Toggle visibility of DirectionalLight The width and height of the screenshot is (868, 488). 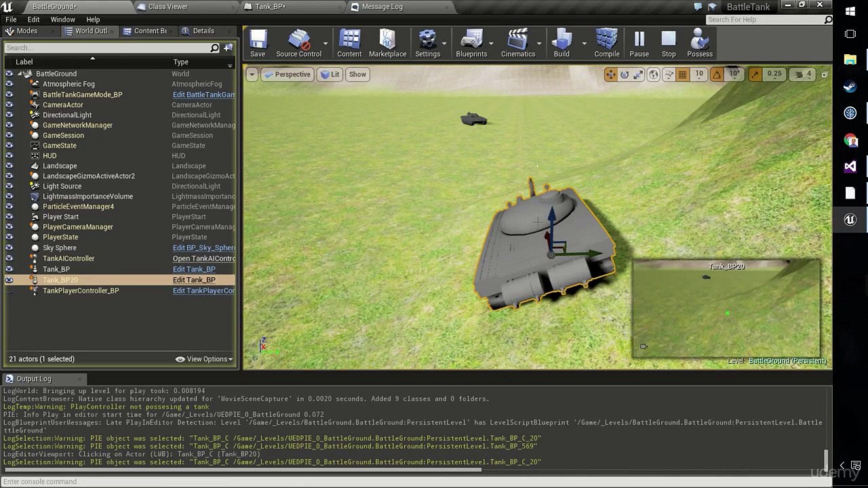point(9,115)
